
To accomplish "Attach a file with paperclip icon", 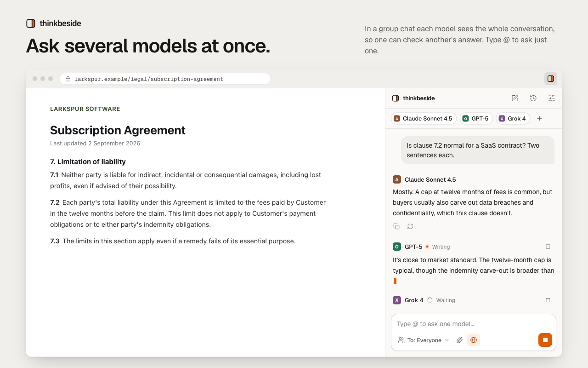I will pyautogui.click(x=459, y=340).
